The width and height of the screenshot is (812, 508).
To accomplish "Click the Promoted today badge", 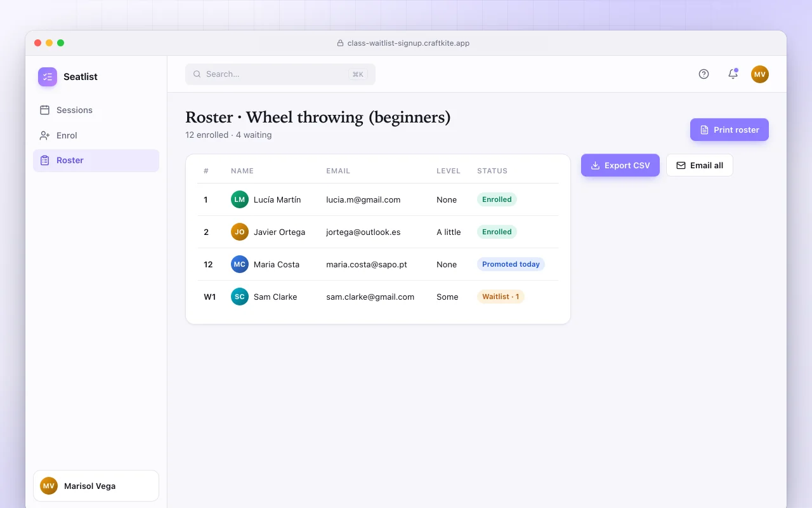I will [511, 264].
